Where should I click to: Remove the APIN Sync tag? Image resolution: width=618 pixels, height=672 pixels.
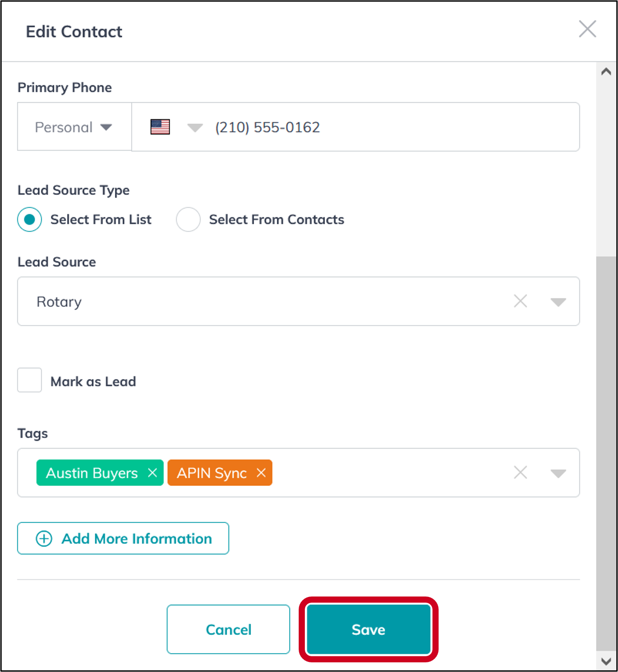[x=261, y=473]
